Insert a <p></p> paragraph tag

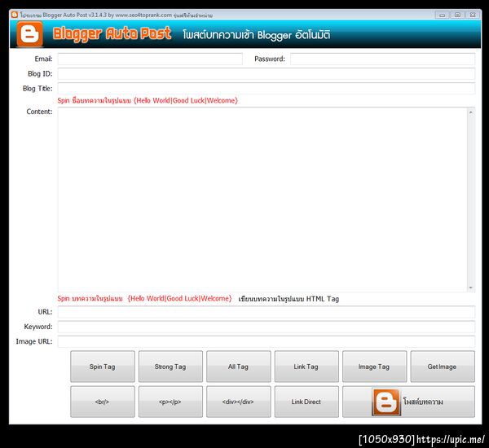tap(170, 402)
